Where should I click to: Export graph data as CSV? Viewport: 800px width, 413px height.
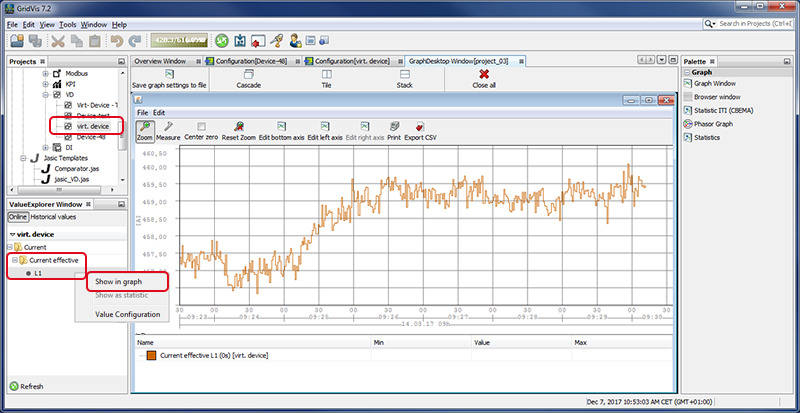[420, 131]
